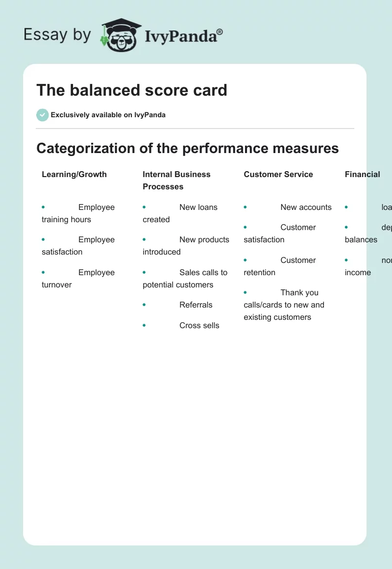Select the Financial column header
Screen dimensions: 392x569
coord(362,174)
